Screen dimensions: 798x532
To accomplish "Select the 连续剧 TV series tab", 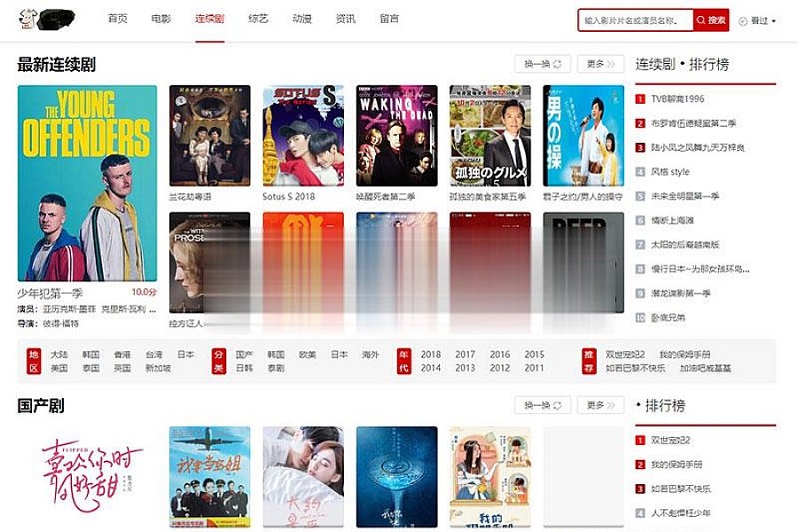I will coord(209,19).
